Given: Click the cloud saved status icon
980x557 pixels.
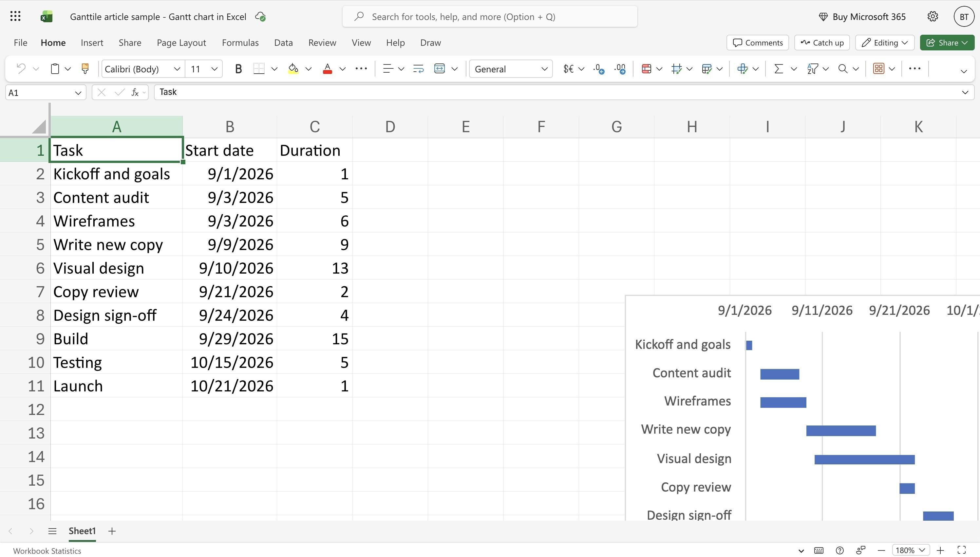Looking at the screenshot, I should 261,17.
